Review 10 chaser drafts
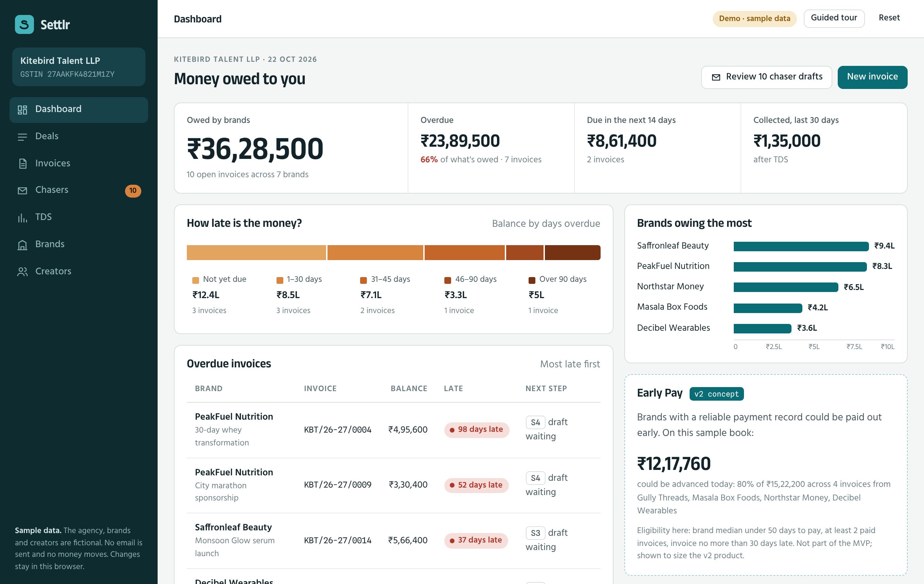This screenshot has height=584, width=924. click(x=766, y=77)
